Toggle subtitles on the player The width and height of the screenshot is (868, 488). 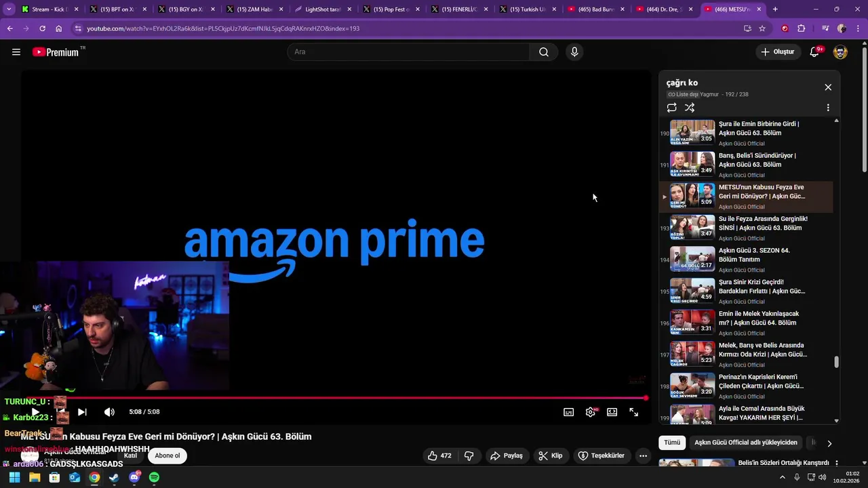(568, 412)
